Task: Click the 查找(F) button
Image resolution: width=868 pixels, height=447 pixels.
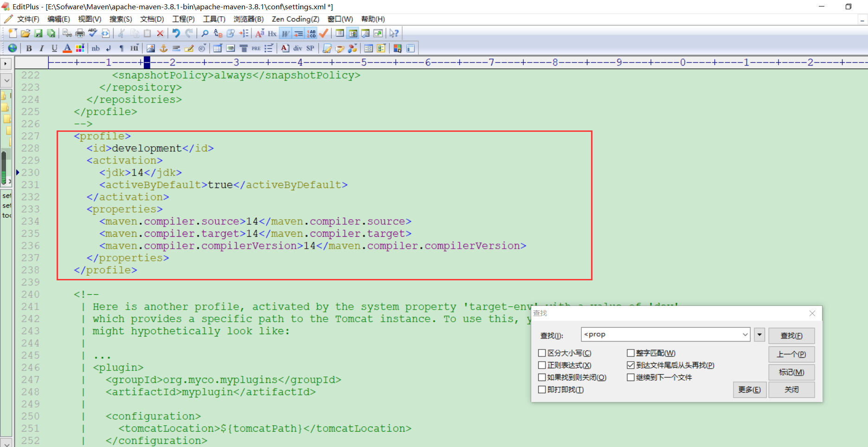Action: click(791, 335)
